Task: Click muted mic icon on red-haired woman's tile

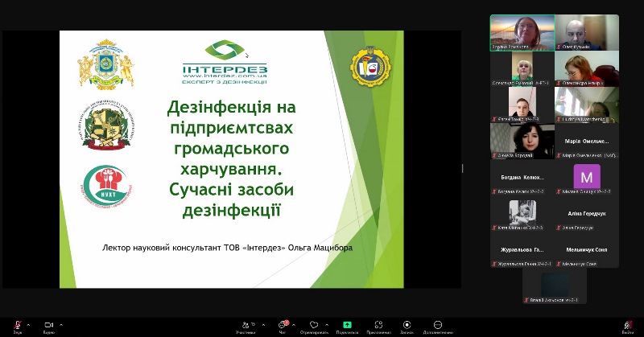Action: pyautogui.click(x=559, y=84)
